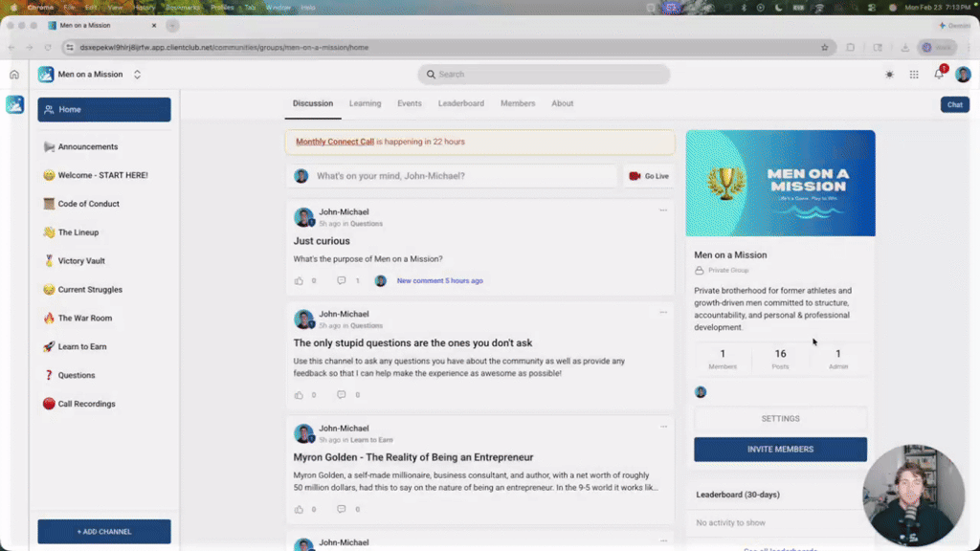Switch to the About tab
Viewport: 980px width, 551px height.
tap(562, 103)
